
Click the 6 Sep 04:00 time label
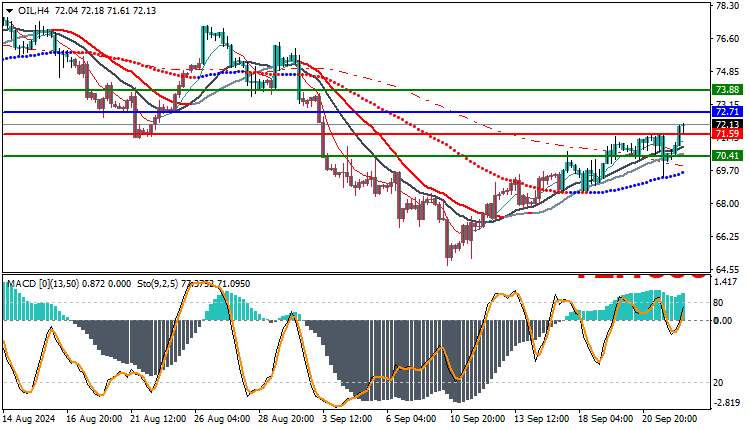(411, 419)
